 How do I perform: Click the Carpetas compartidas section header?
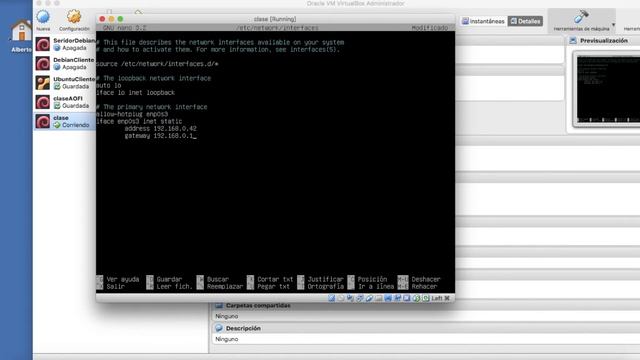pyautogui.click(x=258, y=305)
